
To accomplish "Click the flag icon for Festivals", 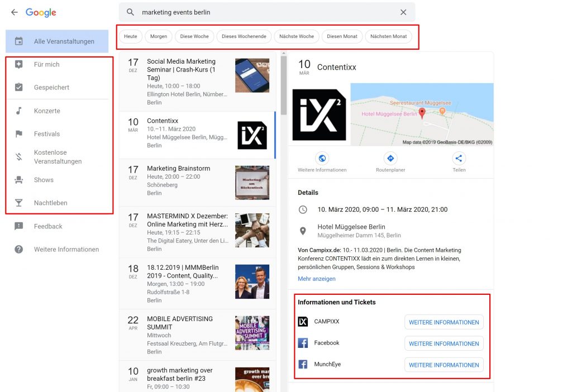I will pos(18,134).
